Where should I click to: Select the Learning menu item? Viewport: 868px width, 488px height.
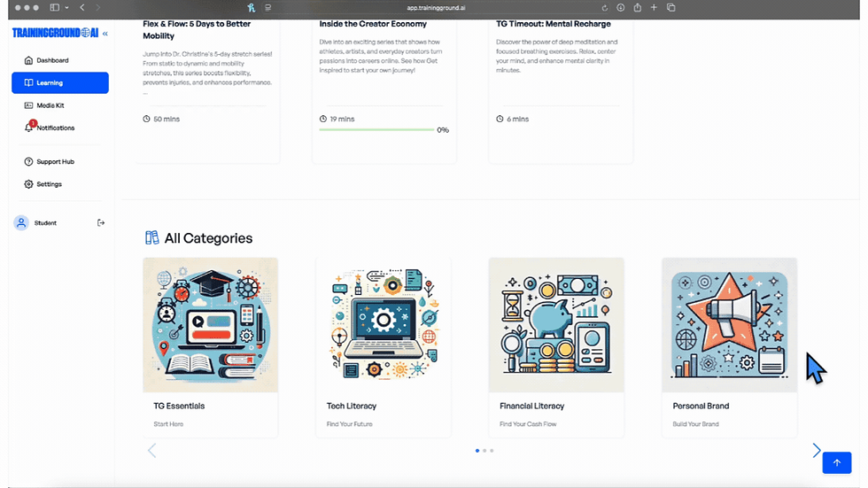(60, 82)
